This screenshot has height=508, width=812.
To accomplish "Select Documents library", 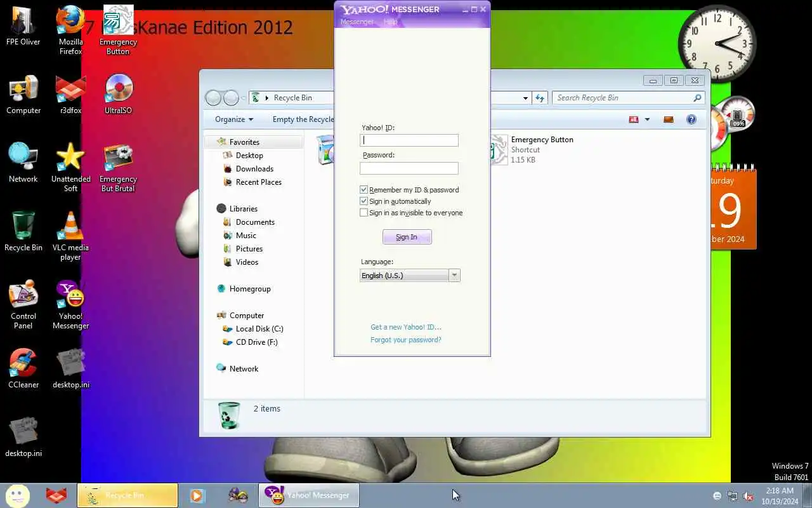I will point(255,222).
